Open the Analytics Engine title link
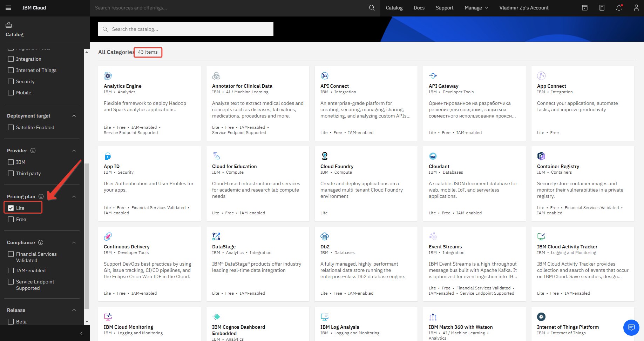The height and width of the screenshot is (341, 644). 123,86
